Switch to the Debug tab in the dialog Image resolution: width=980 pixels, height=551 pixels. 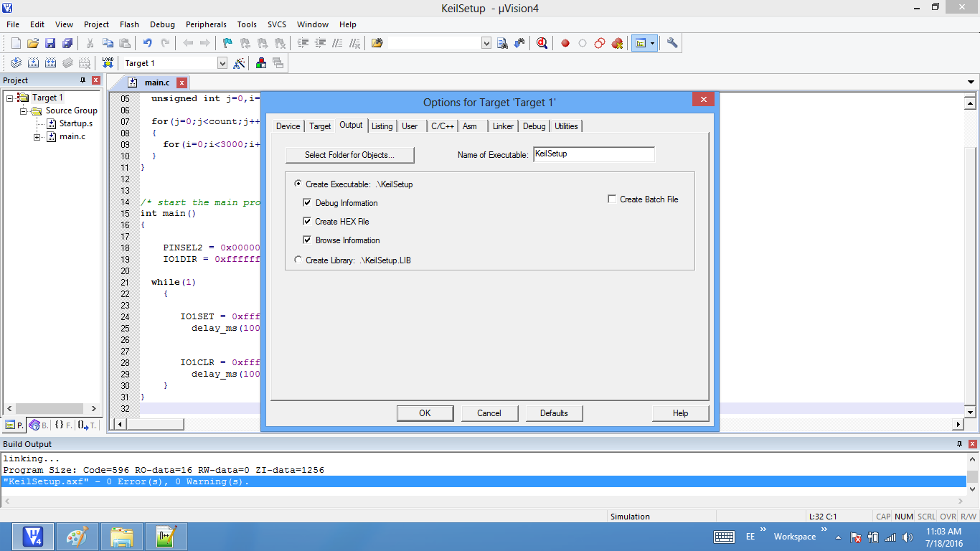(x=534, y=126)
